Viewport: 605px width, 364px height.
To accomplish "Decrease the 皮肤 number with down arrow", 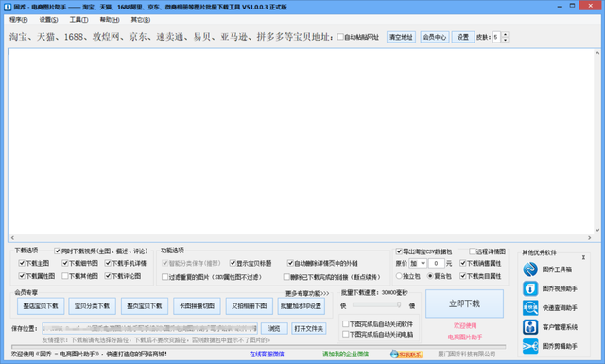I will click(505, 40).
